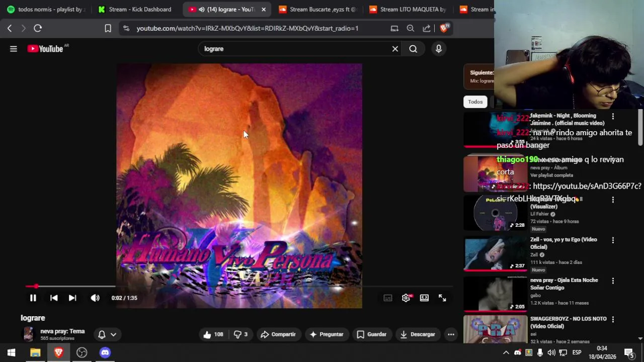Viewport: 644px width, 362px height.
Task: Skip to the next video in player
Action: pos(72,298)
